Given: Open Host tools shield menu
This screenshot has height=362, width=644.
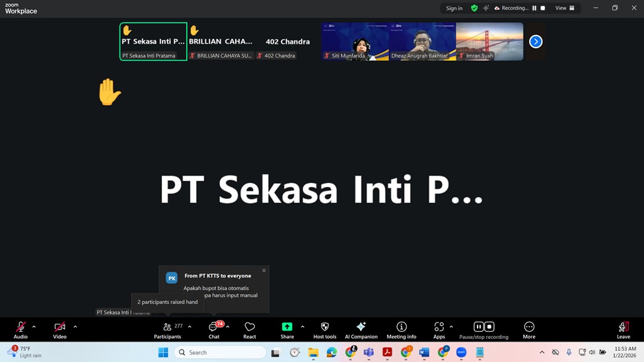Looking at the screenshot, I should click(325, 330).
